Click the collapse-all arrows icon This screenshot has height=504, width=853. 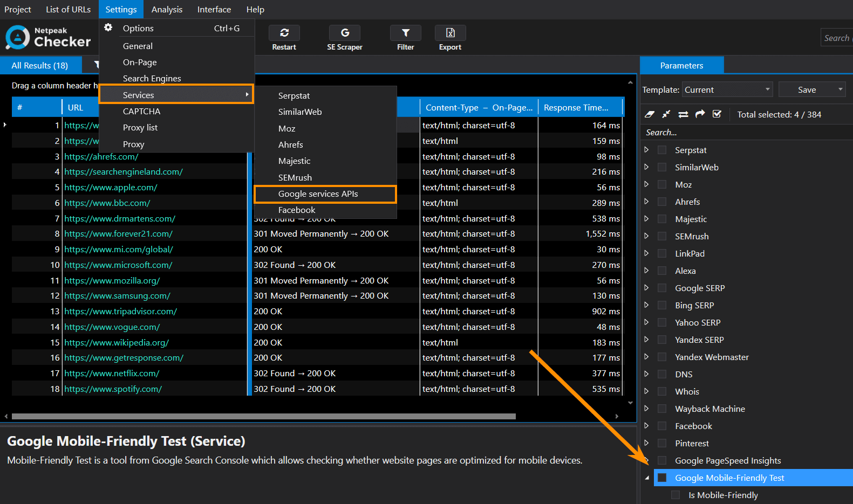coord(666,114)
